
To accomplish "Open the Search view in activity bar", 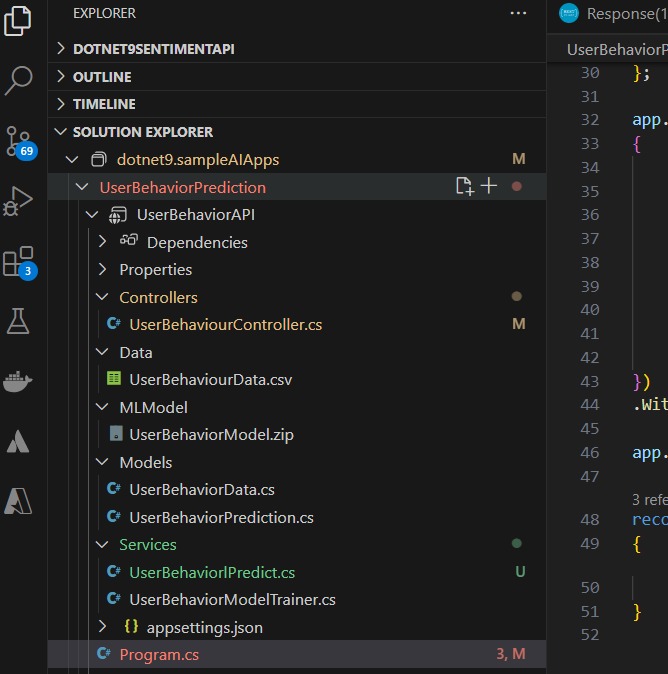I will [18, 80].
